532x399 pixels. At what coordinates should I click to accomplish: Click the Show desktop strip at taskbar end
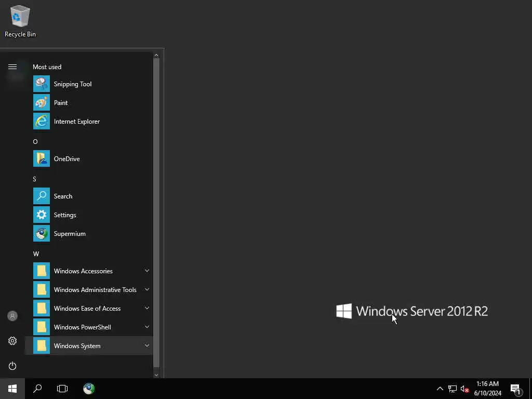[530, 389]
